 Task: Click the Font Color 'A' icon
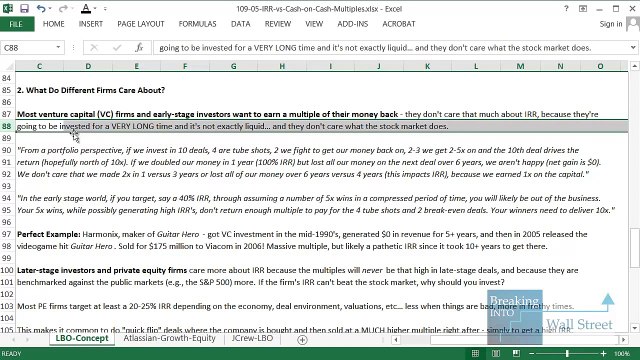point(86,8)
